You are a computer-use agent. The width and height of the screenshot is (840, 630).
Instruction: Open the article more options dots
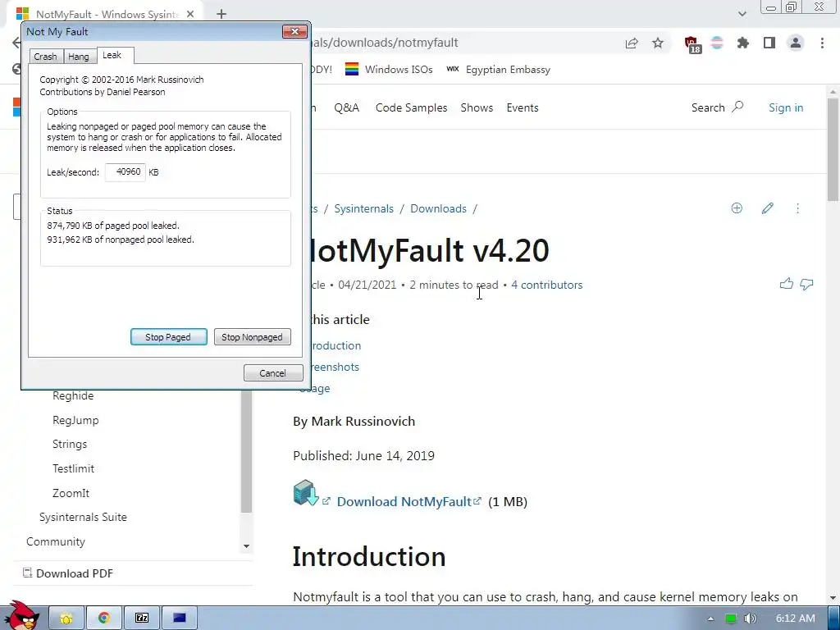797,208
